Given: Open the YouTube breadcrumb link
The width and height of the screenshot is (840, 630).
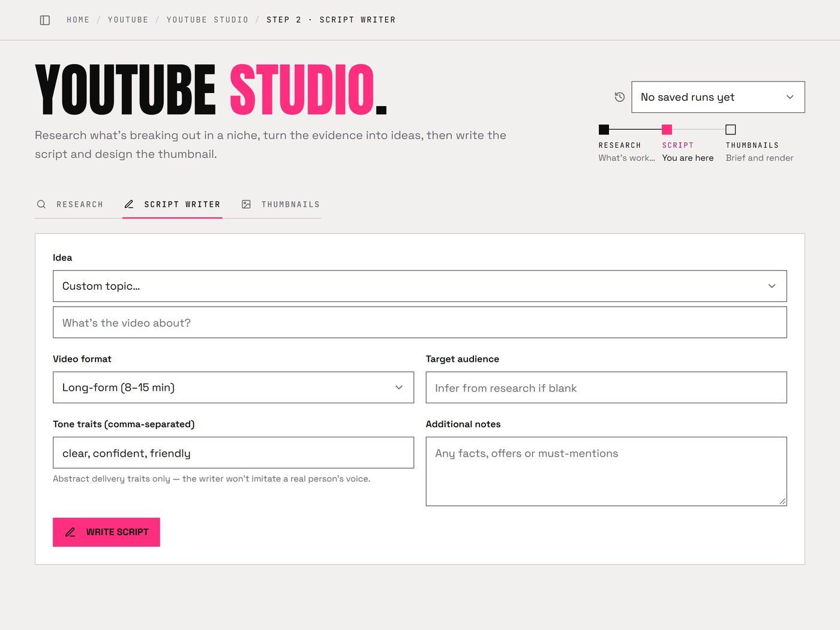Looking at the screenshot, I should pos(128,20).
